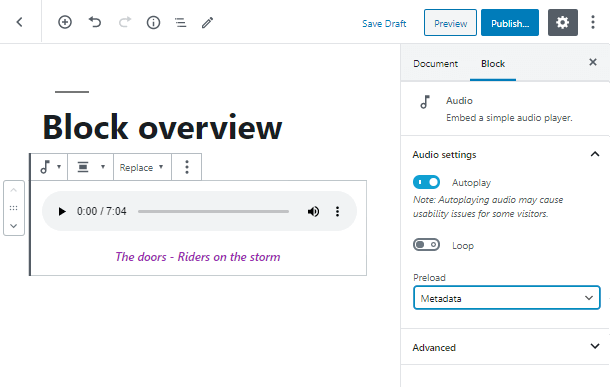Enable the Loop toggle
610x387 pixels.
click(x=426, y=245)
